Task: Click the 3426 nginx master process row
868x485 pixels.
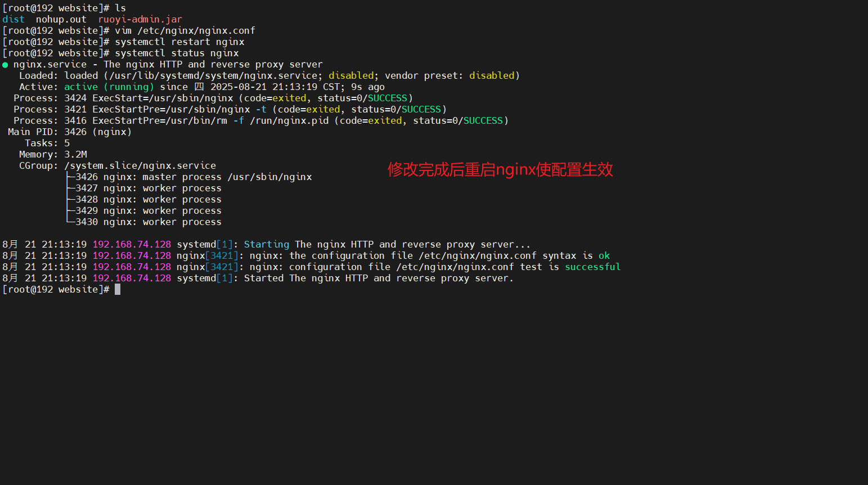Action: coord(194,177)
